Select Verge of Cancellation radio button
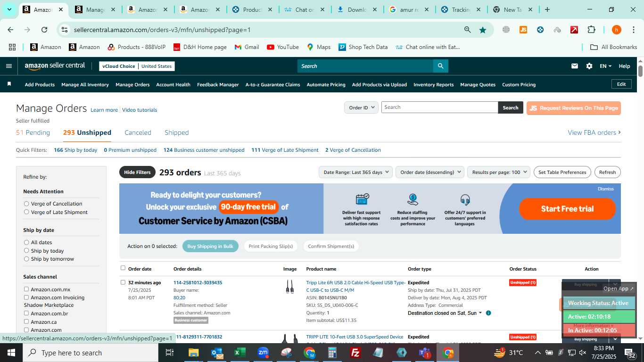 point(26,204)
